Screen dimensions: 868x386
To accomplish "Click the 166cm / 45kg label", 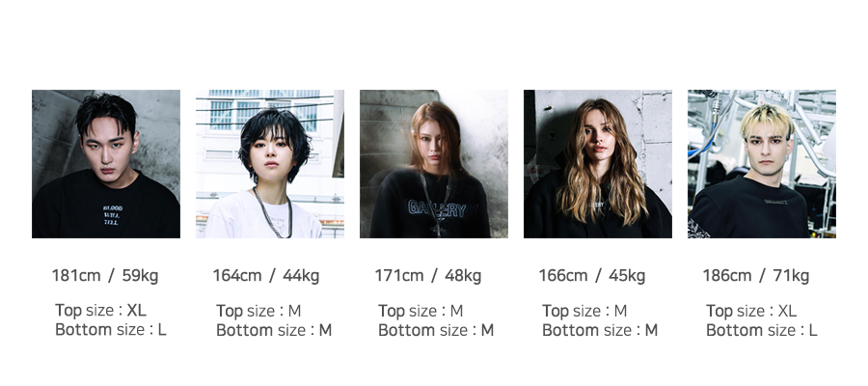I will click(592, 275).
